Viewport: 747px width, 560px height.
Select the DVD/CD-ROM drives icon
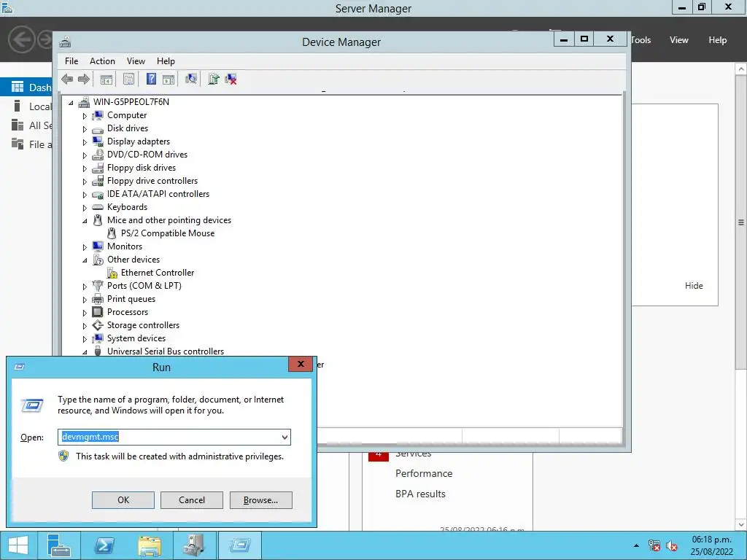click(x=98, y=155)
